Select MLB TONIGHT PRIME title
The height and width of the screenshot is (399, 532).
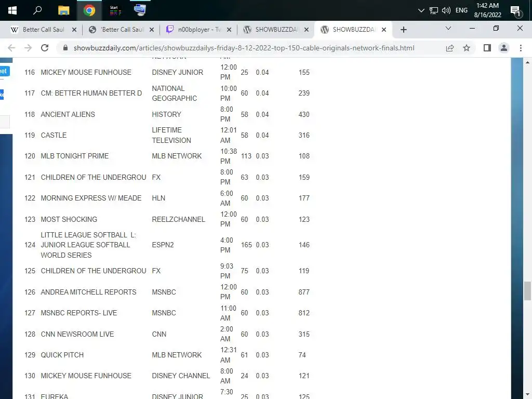[x=75, y=156]
